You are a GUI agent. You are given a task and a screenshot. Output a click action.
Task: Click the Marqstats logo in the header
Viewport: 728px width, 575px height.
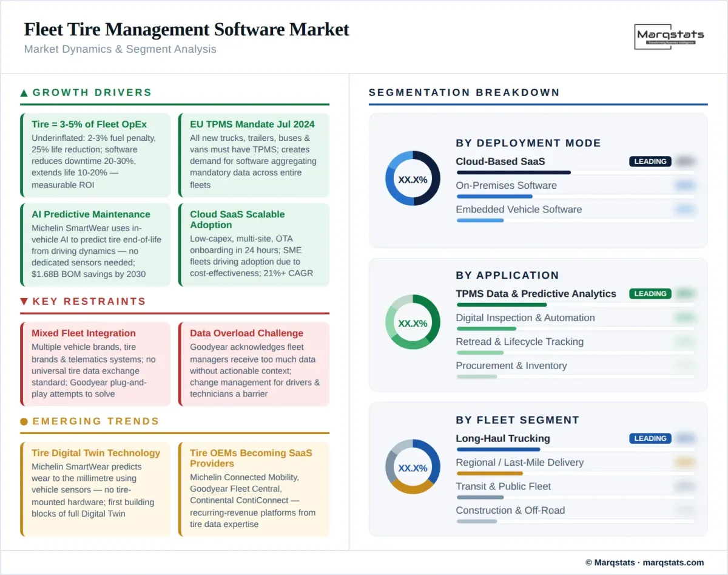pos(669,38)
